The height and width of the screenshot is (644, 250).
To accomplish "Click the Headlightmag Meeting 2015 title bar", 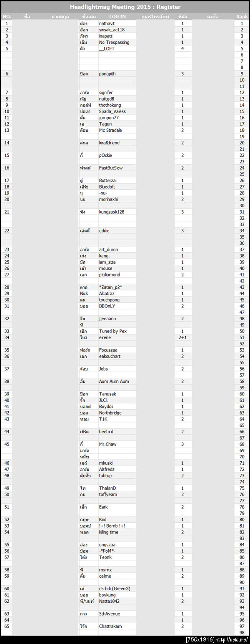I will click(x=125, y=7).
